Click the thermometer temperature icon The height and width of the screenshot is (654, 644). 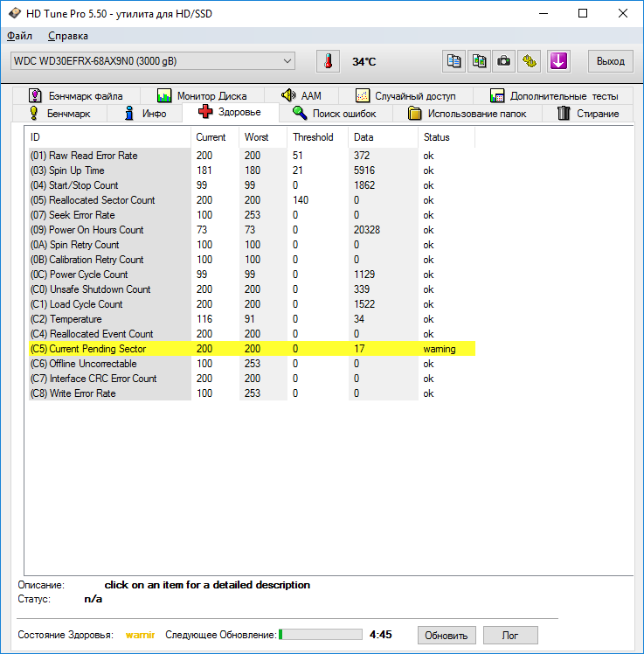click(x=328, y=61)
